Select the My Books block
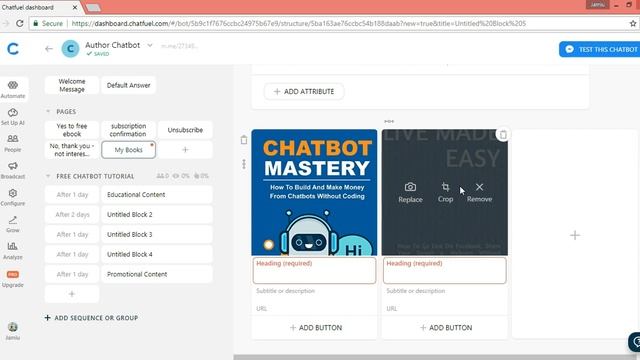This screenshot has width=640, height=360. pos(129,150)
